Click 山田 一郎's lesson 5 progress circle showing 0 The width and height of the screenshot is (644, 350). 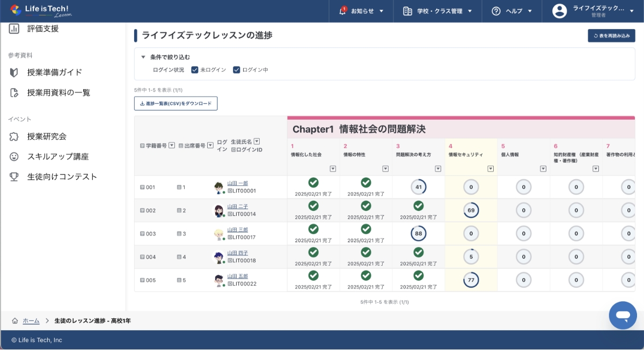point(523,187)
